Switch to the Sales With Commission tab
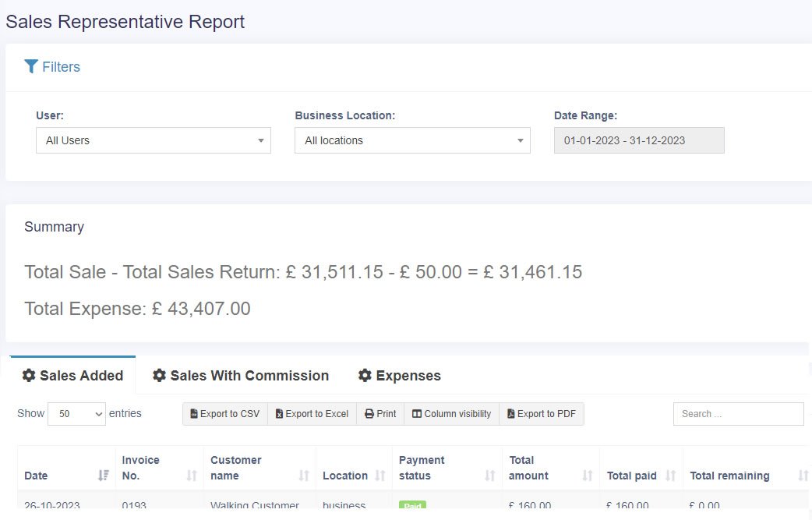812x520 pixels. click(x=241, y=375)
